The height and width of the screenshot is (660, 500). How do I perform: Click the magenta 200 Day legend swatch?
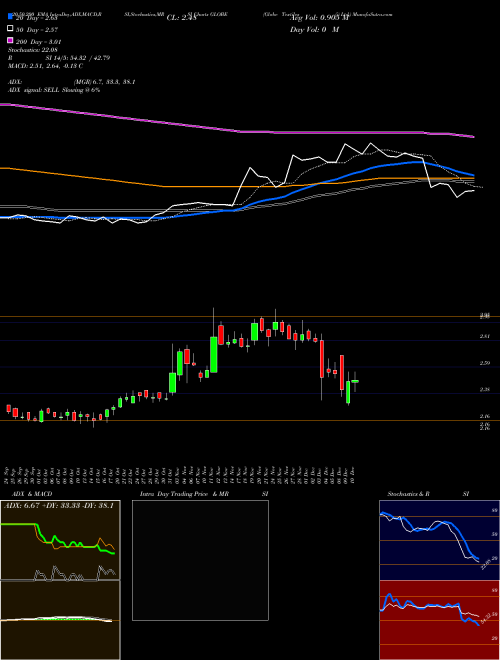click(x=10, y=41)
